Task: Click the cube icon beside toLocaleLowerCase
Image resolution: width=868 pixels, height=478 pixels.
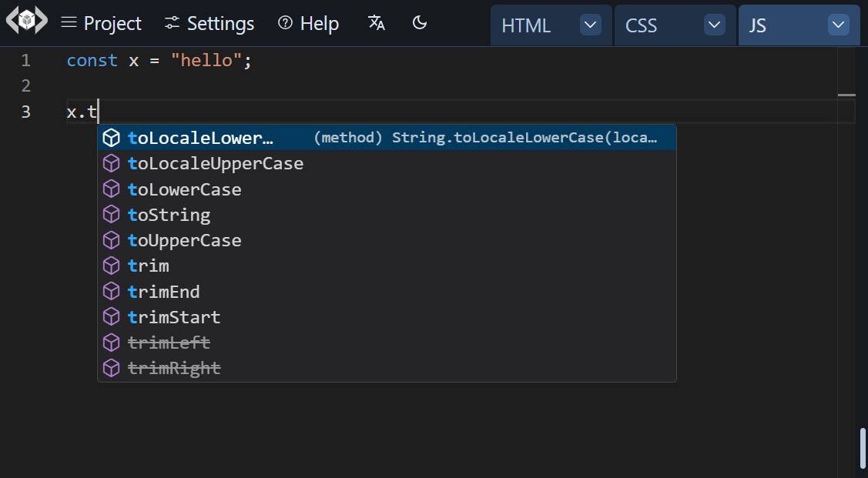Action: [111, 137]
